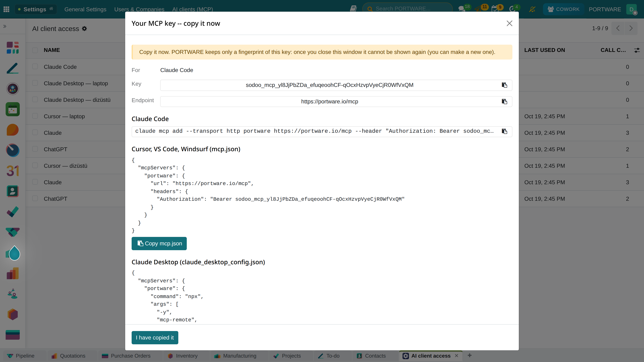Switch to the Purchase Orders tab
Viewport: 644px width, 362px height.
point(130,356)
